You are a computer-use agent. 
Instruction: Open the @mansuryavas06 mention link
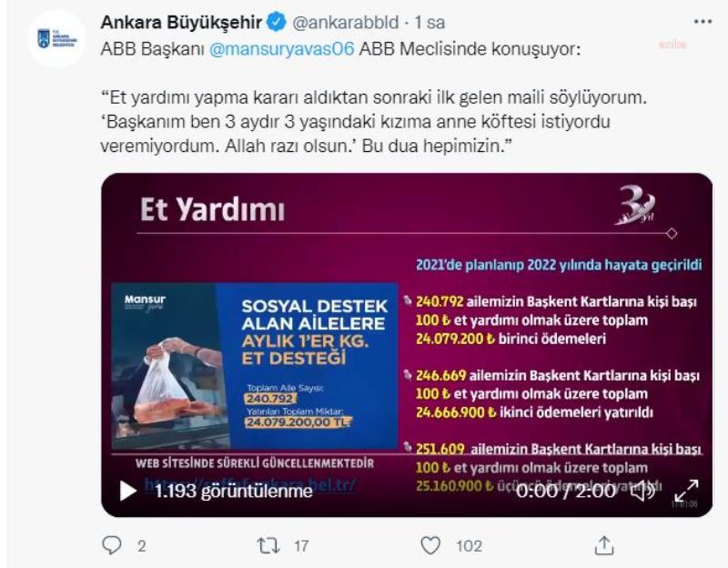click(282, 49)
